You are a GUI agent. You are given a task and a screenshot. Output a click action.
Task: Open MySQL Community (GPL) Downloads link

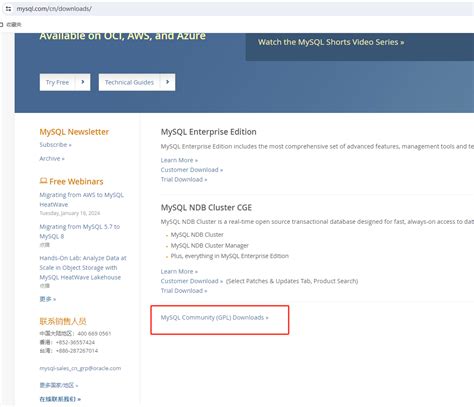pyautogui.click(x=214, y=318)
